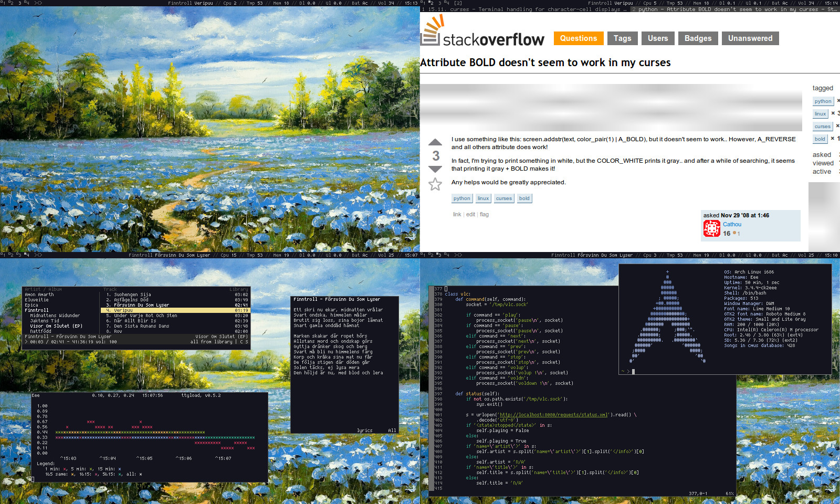Image resolution: width=840 pixels, height=504 pixels.
Task: Open the Cathou user profile link
Action: tap(732, 224)
